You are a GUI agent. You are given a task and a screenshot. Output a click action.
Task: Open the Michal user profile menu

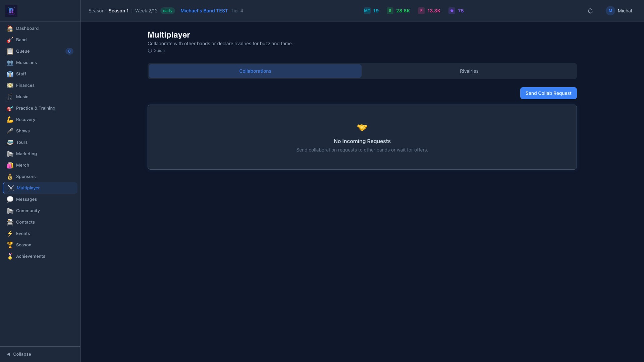(619, 11)
